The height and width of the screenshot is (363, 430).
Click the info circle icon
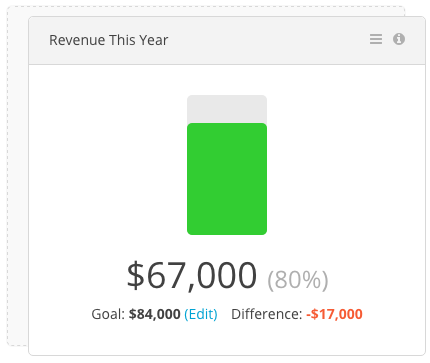(399, 39)
